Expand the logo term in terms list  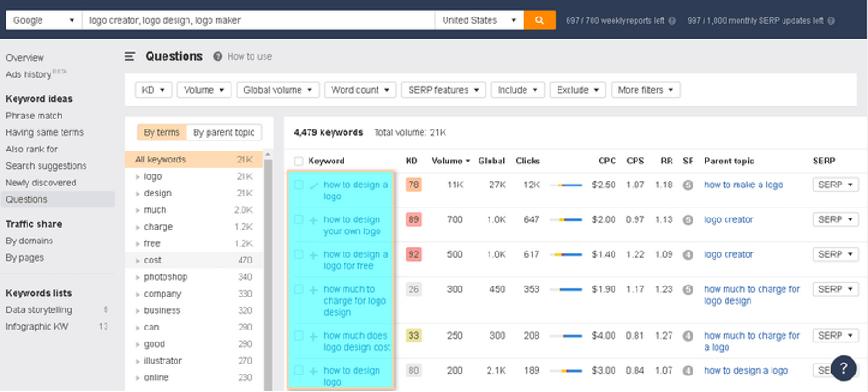point(138,177)
